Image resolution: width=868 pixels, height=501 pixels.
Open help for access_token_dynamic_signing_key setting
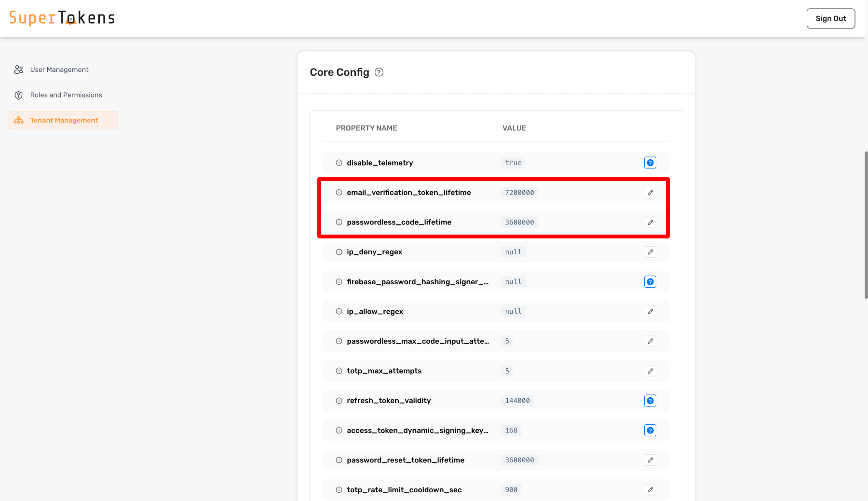pyautogui.click(x=650, y=430)
